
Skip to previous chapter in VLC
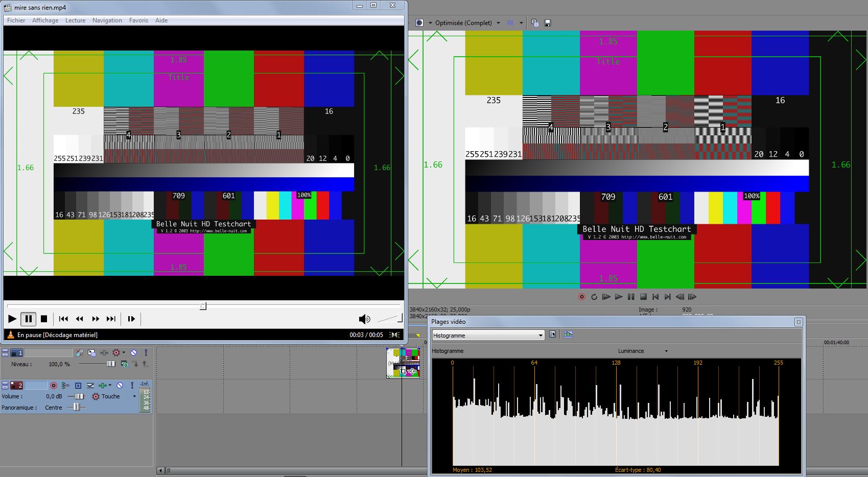point(63,319)
